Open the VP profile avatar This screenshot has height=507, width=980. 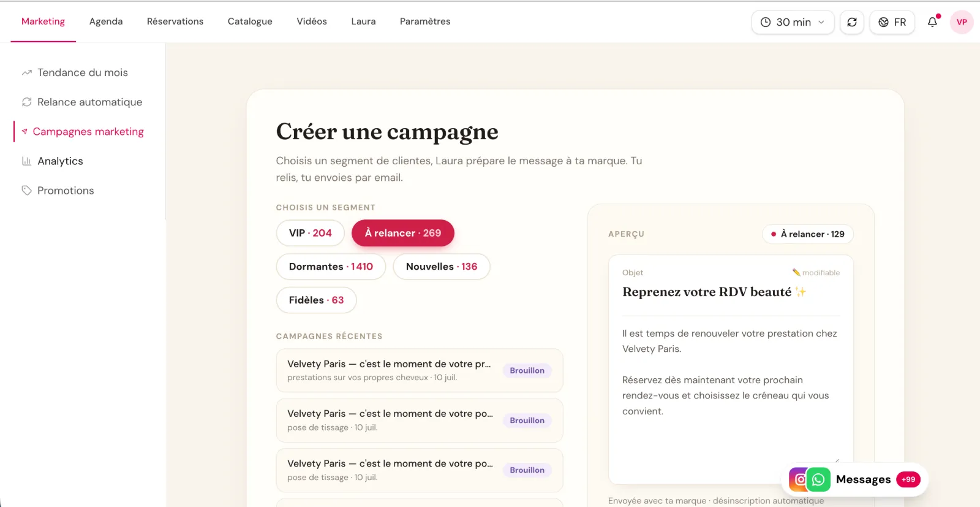(962, 22)
